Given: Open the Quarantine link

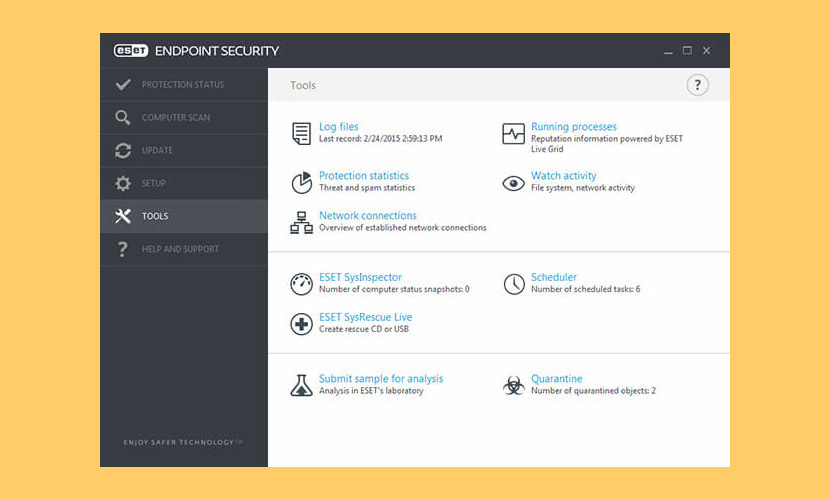Looking at the screenshot, I should point(556,379).
